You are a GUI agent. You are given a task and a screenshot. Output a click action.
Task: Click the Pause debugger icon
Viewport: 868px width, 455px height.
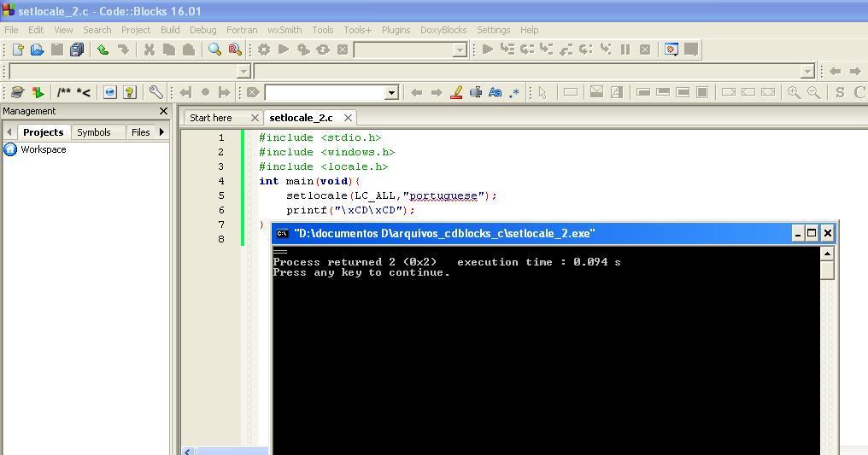tap(625, 50)
